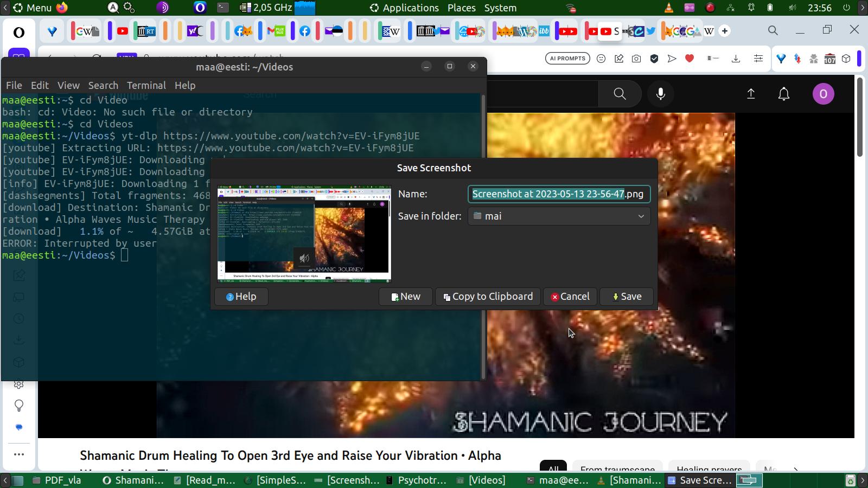Open the notifications bell tray icon
This screenshot has height=488, width=868.
tap(751, 8)
